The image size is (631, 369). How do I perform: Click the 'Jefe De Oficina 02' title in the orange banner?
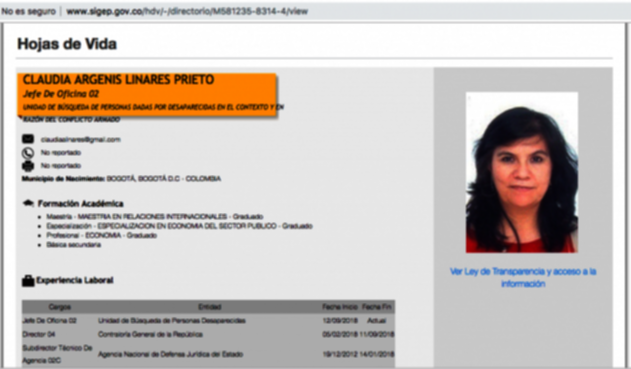point(61,94)
